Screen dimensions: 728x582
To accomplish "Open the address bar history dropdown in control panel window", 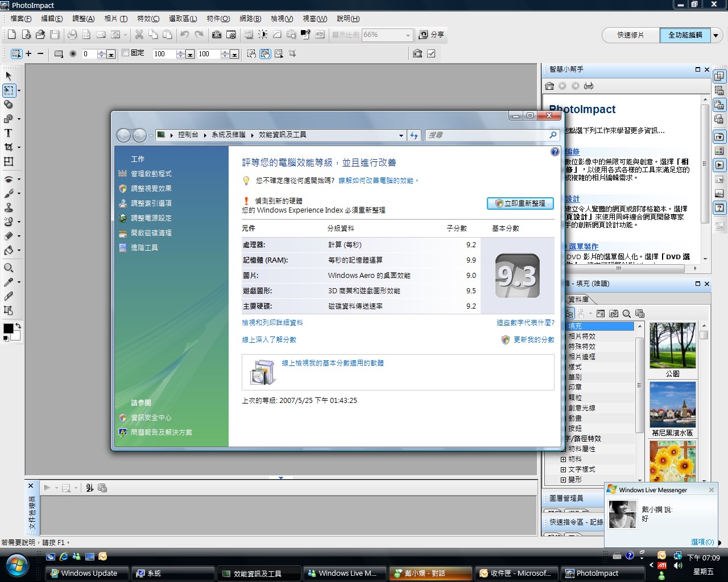I will [x=401, y=135].
